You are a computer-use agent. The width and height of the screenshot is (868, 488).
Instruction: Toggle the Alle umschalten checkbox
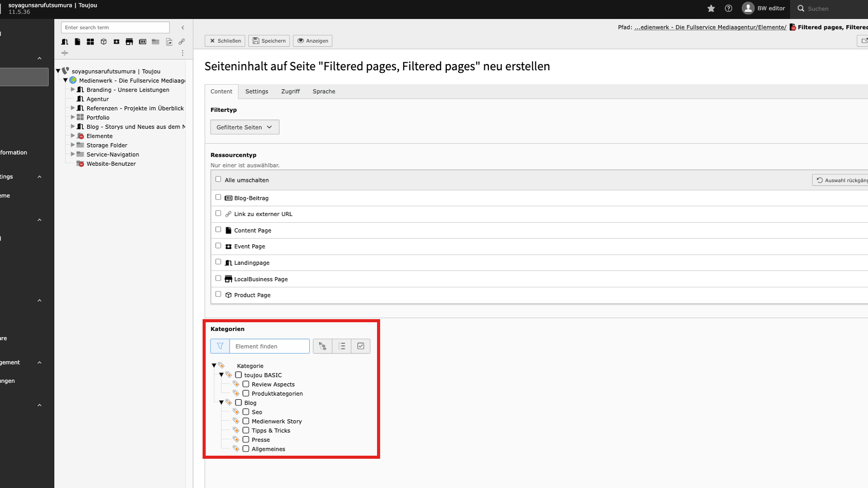click(x=218, y=180)
